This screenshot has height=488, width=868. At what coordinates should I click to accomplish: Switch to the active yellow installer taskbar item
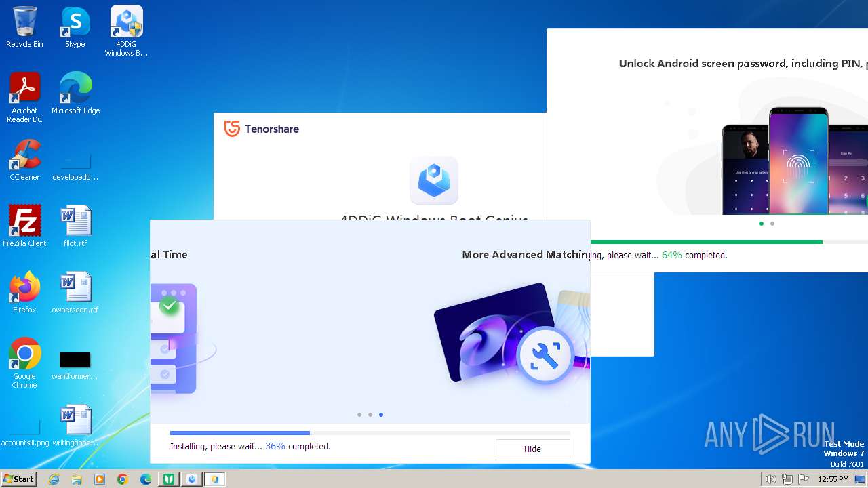coord(215,479)
